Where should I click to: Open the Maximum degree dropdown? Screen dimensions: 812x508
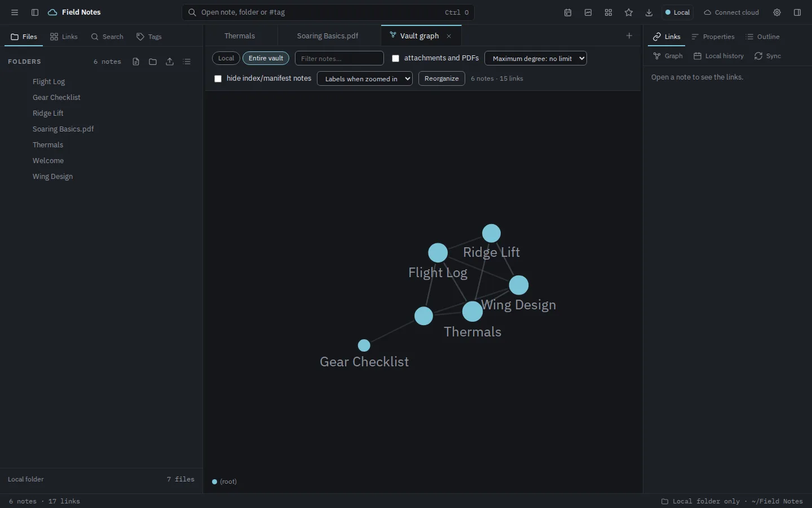tap(536, 58)
